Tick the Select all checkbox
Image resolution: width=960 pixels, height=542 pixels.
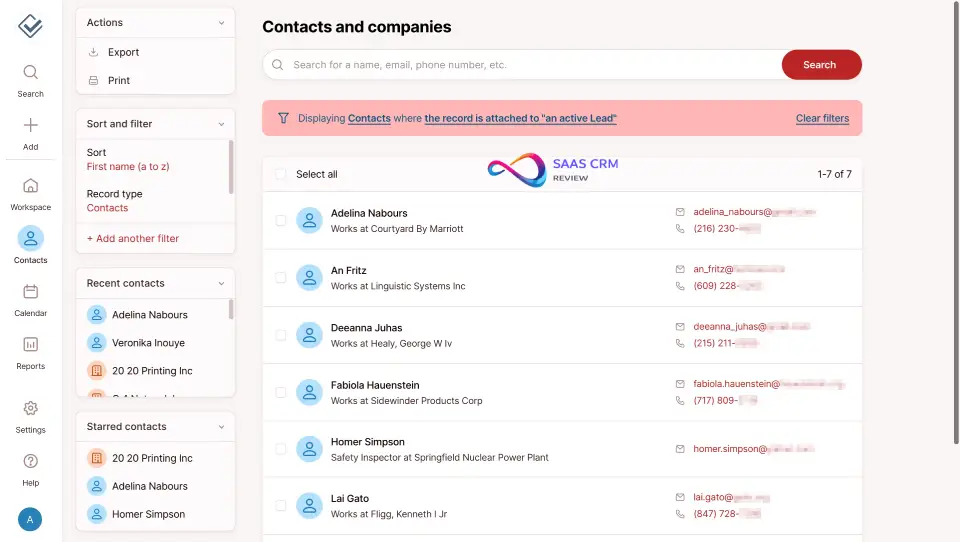pyautogui.click(x=281, y=174)
